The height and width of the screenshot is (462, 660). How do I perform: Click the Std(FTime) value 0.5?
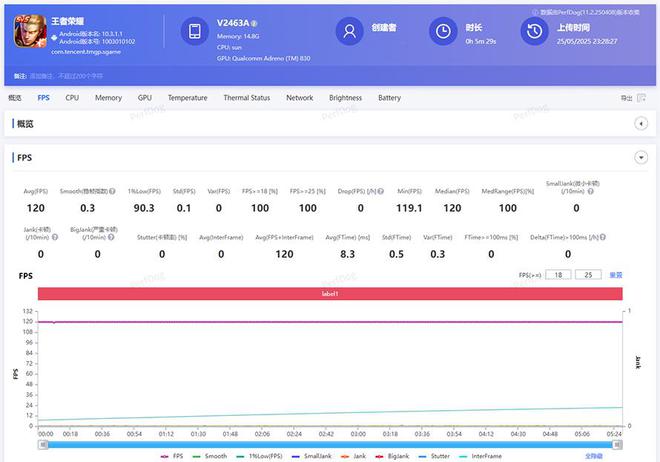pyautogui.click(x=396, y=254)
